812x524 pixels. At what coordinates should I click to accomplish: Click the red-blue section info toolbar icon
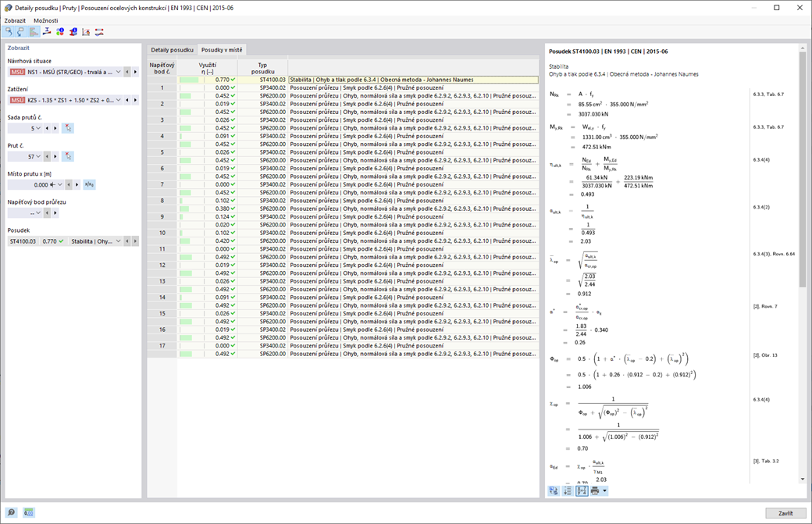(x=73, y=31)
